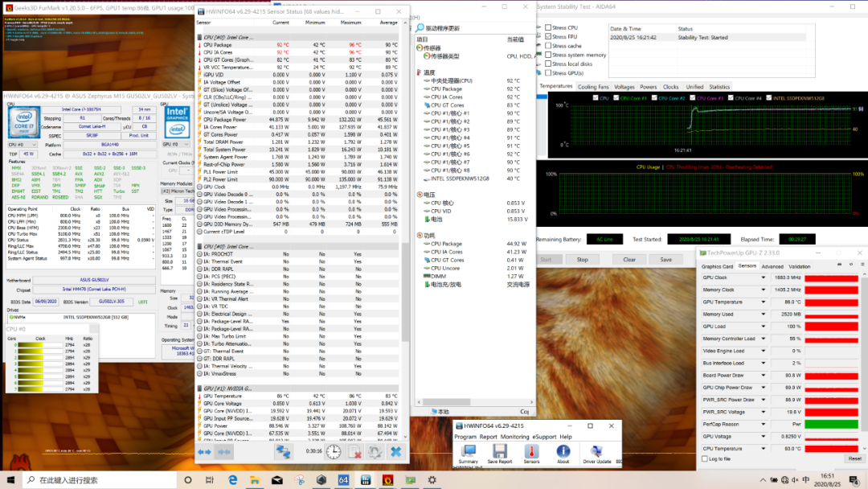Viewport: 868px width, 489px height.
Task: Collapse the IA: PROCHOT sensor row
Action: tap(201, 254)
